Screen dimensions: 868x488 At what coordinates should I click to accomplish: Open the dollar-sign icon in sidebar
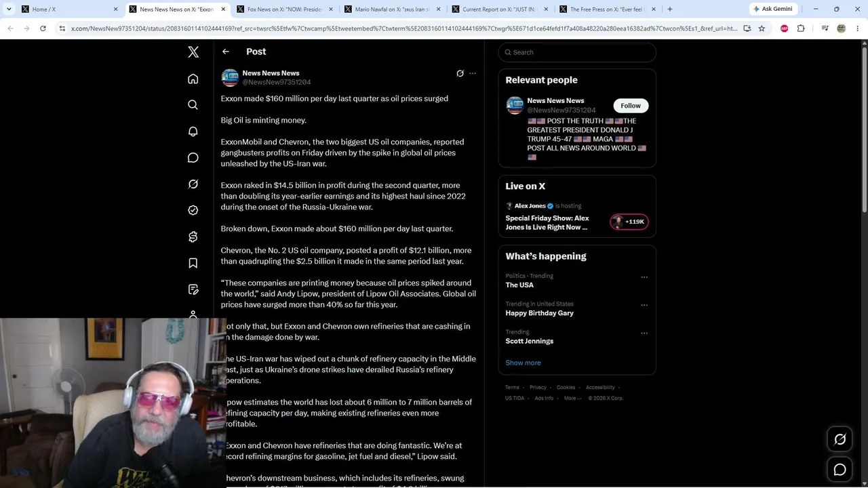point(193,237)
